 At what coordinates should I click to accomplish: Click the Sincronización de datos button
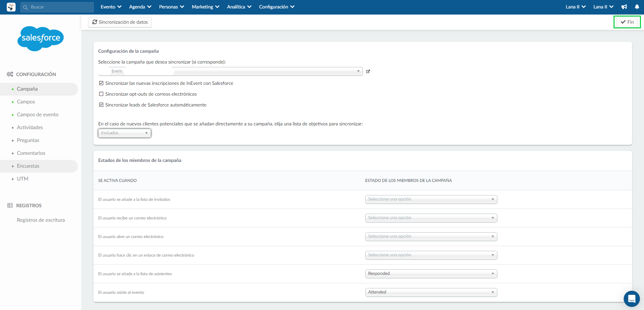(x=120, y=22)
